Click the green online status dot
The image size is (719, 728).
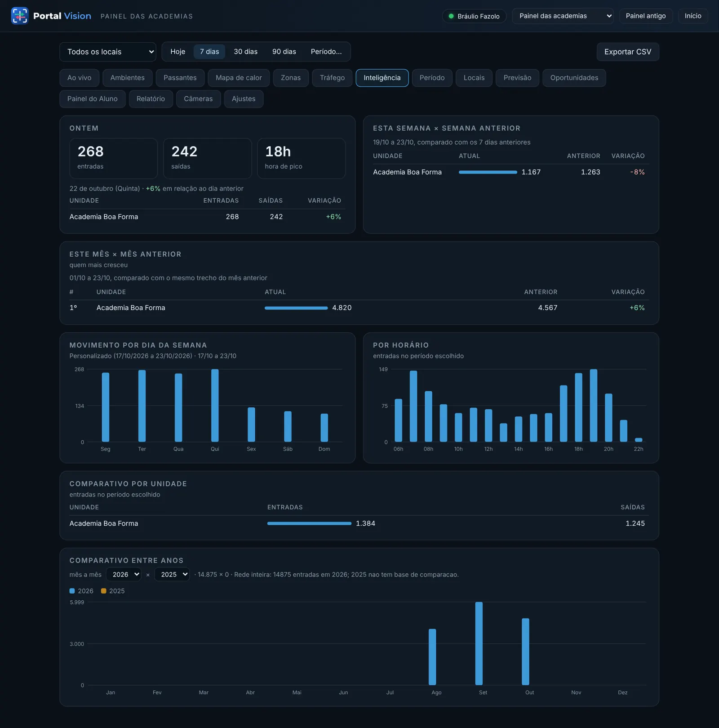[451, 16]
